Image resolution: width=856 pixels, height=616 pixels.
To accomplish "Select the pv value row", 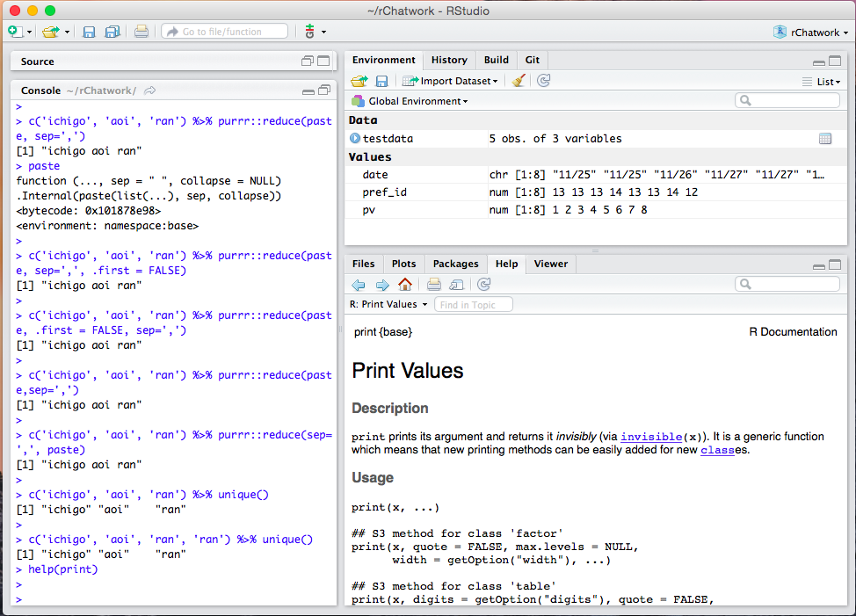I will [x=596, y=209].
